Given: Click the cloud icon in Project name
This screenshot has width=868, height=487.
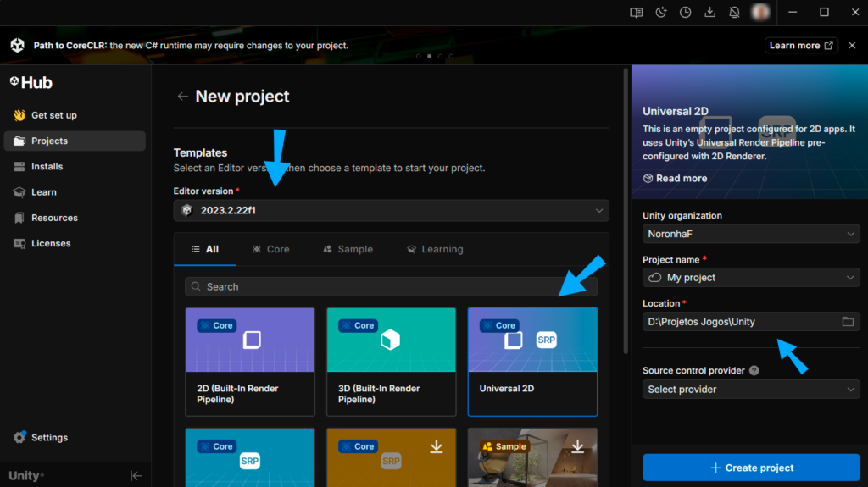Looking at the screenshot, I should click(x=655, y=278).
